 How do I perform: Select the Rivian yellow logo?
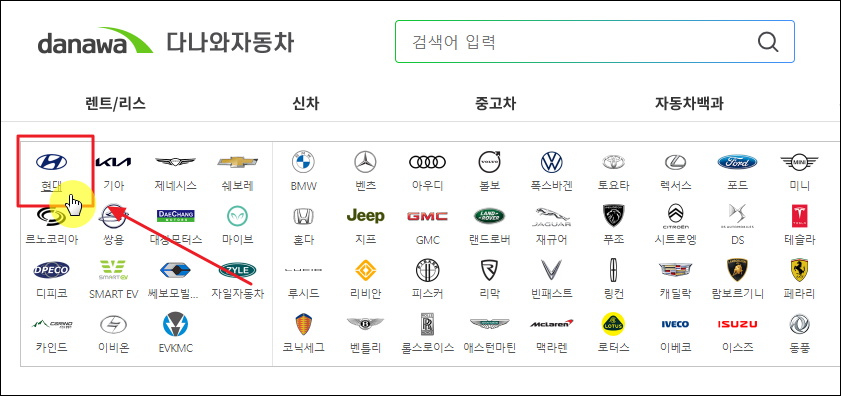(365, 270)
